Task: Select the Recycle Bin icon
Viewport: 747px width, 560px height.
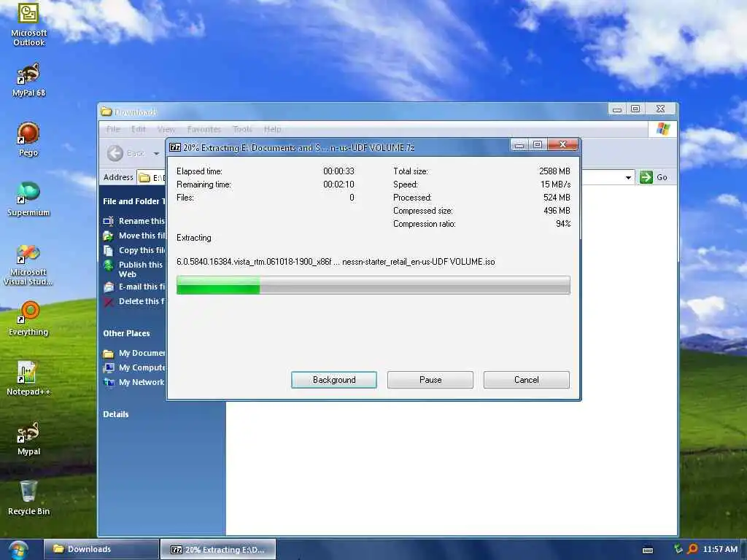Action: click(x=28, y=498)
